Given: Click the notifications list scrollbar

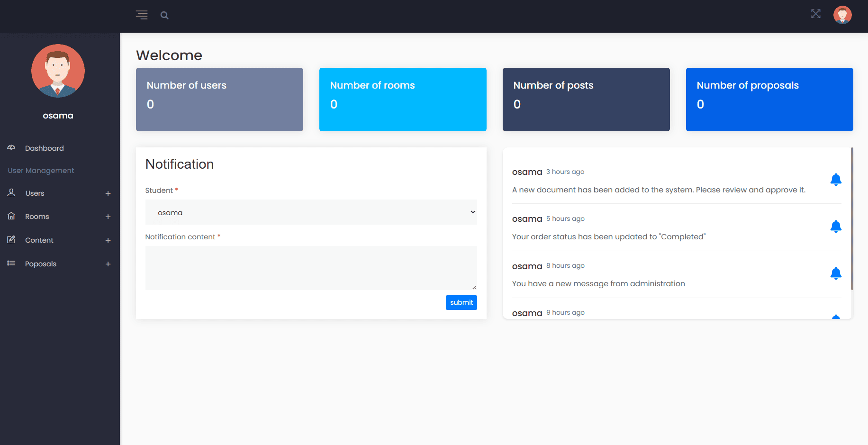Looking at the screenshot, I should (851, 219).
